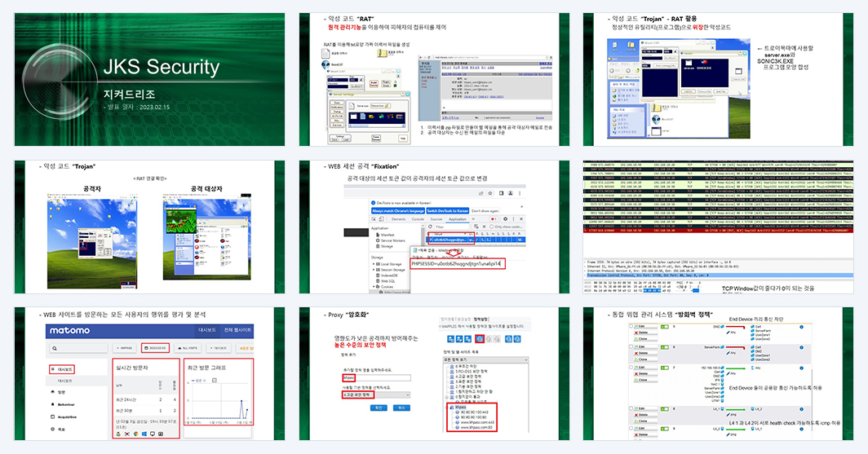Click Always match Chrome's language button

click(398, 210)
